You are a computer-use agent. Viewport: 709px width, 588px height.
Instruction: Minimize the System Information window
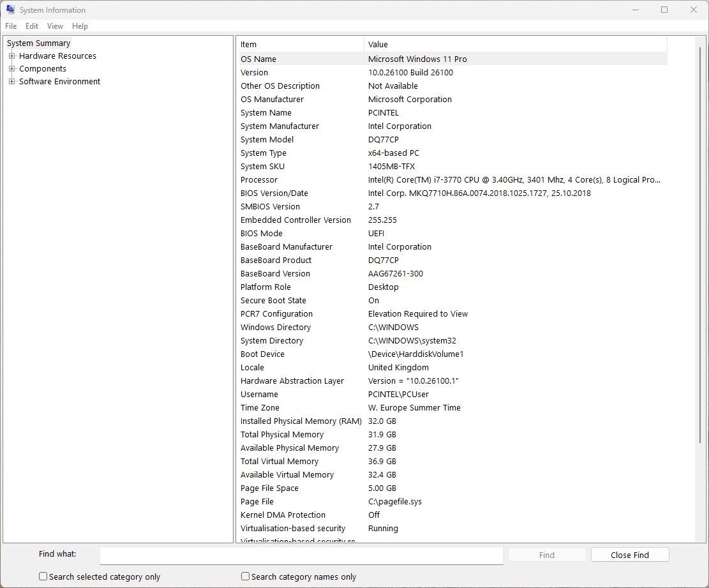[x=636, y=10]
